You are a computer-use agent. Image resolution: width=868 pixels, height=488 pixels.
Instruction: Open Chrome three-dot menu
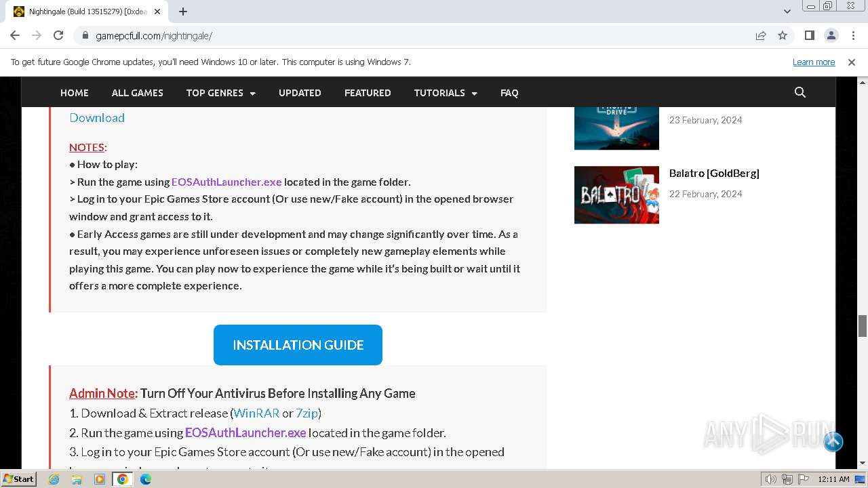852,35
